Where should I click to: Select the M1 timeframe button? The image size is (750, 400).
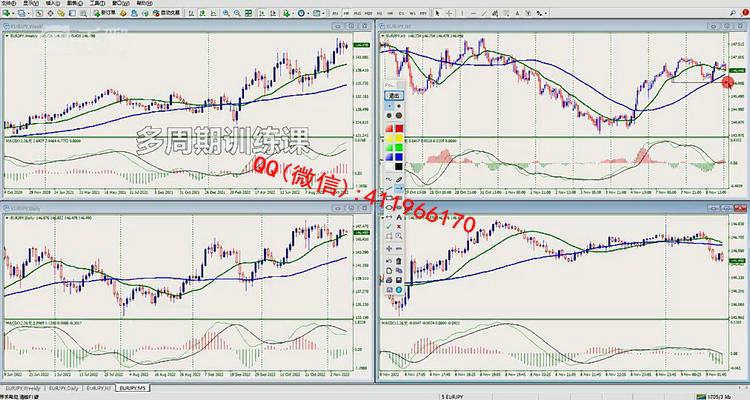(335, 13)
